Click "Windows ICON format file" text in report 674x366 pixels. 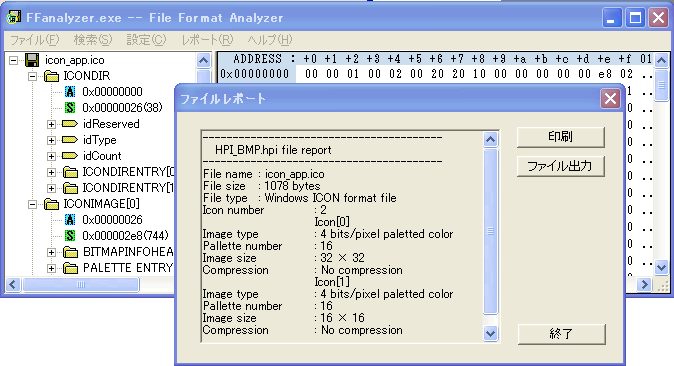click(x=330, y=198)
